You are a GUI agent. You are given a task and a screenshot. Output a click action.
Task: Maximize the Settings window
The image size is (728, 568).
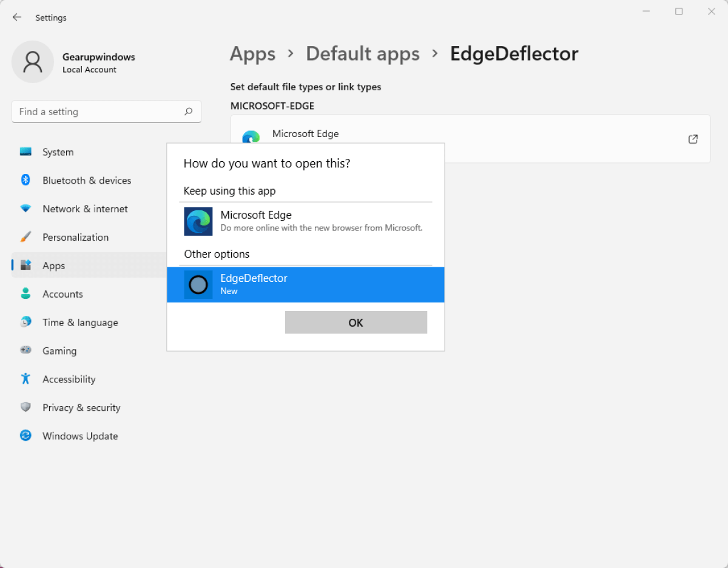tap(679, 12)
